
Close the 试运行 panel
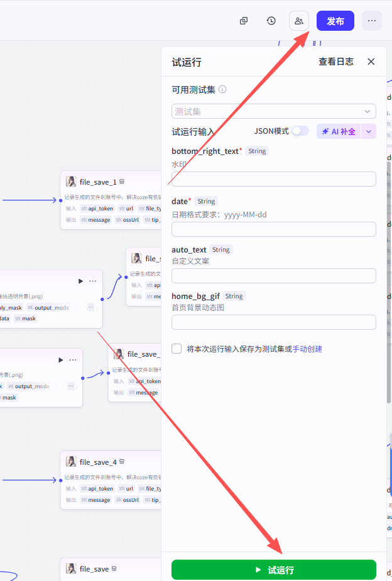[x=371, y=62]
